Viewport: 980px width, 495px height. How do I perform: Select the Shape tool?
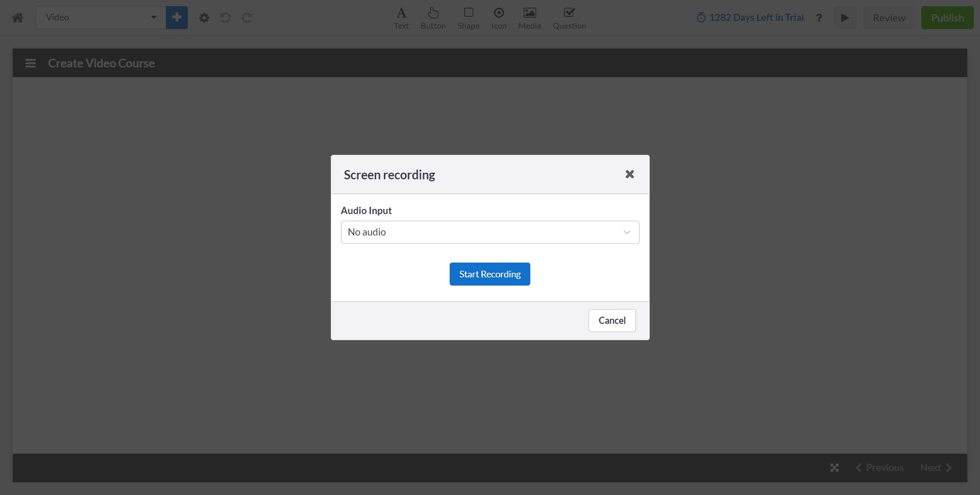coord(468,18)
